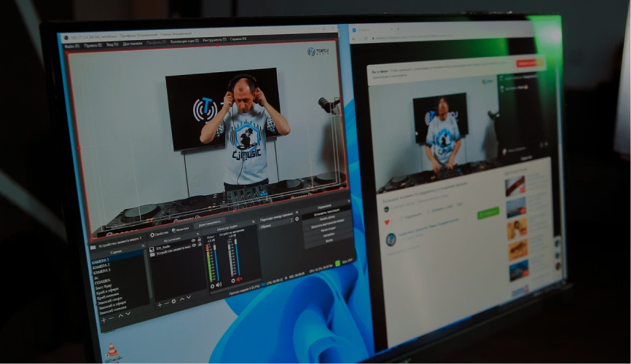
Task: Click Выход button in Controls
Action: point(329,240)
